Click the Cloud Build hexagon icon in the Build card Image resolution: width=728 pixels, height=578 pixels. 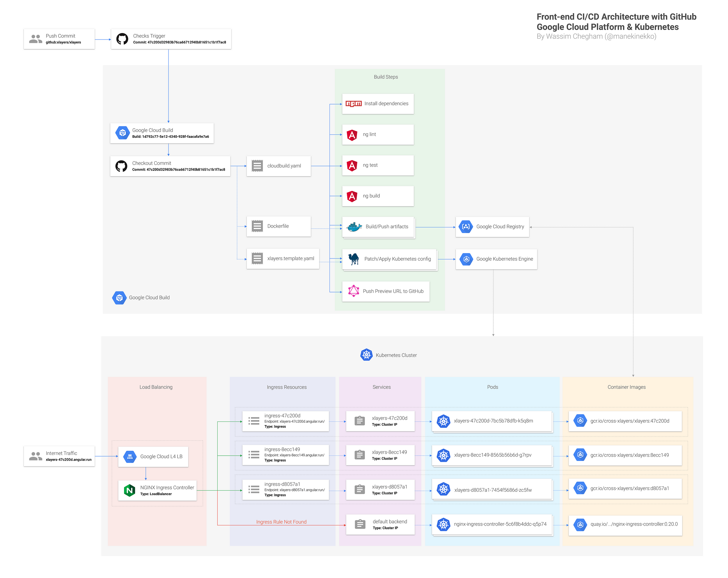tap(122, 133)
